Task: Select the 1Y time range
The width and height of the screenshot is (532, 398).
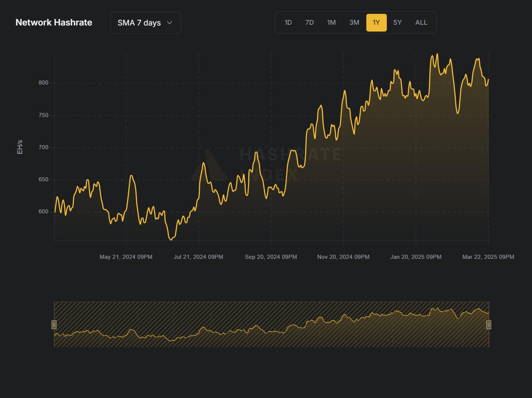Action: (376, 23)
